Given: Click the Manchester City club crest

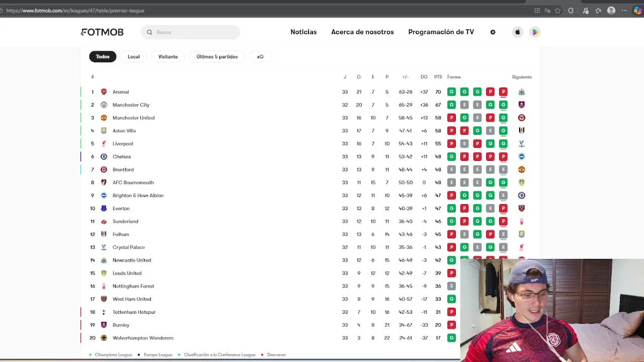Looking at the screenshot, I should 104,105.
